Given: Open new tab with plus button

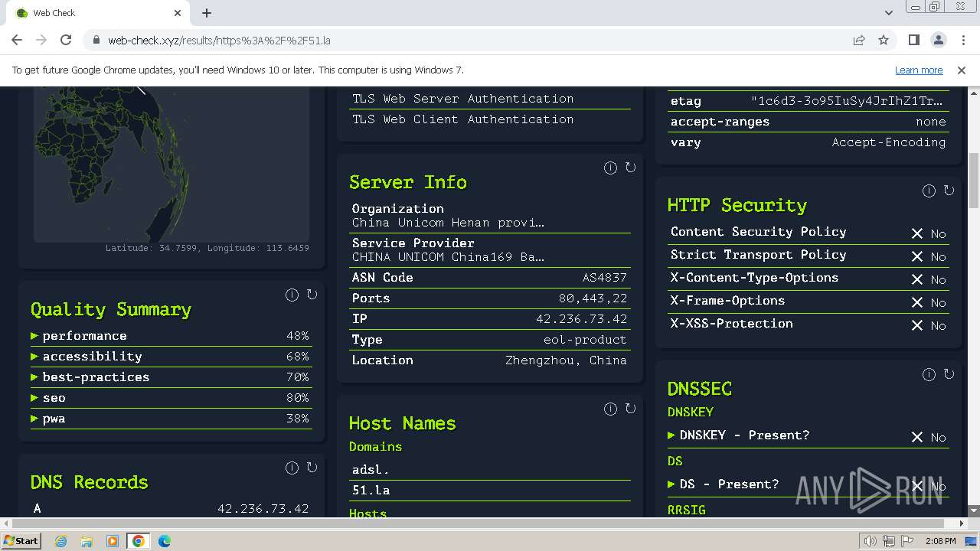Looking at the screenshot, I should (x=207, y=13).
